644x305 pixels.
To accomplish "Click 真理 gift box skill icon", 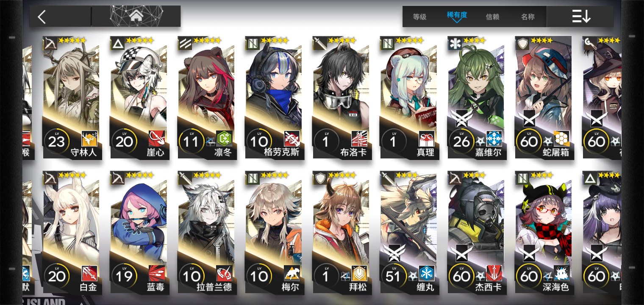I will (427, 139).
